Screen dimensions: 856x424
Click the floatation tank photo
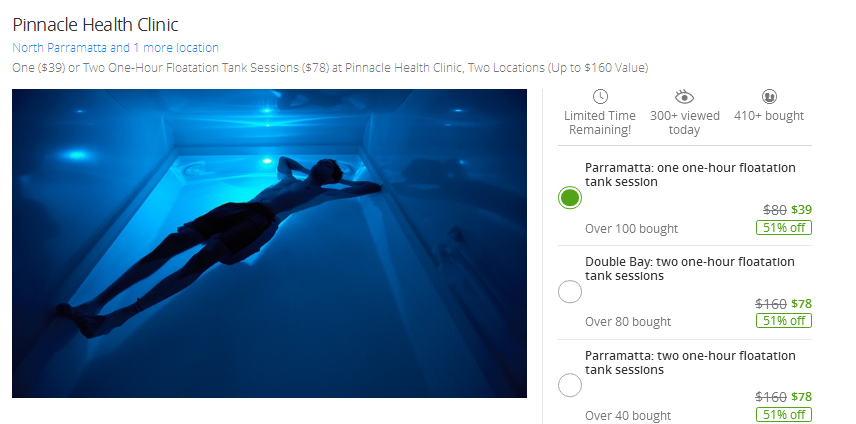269,243
